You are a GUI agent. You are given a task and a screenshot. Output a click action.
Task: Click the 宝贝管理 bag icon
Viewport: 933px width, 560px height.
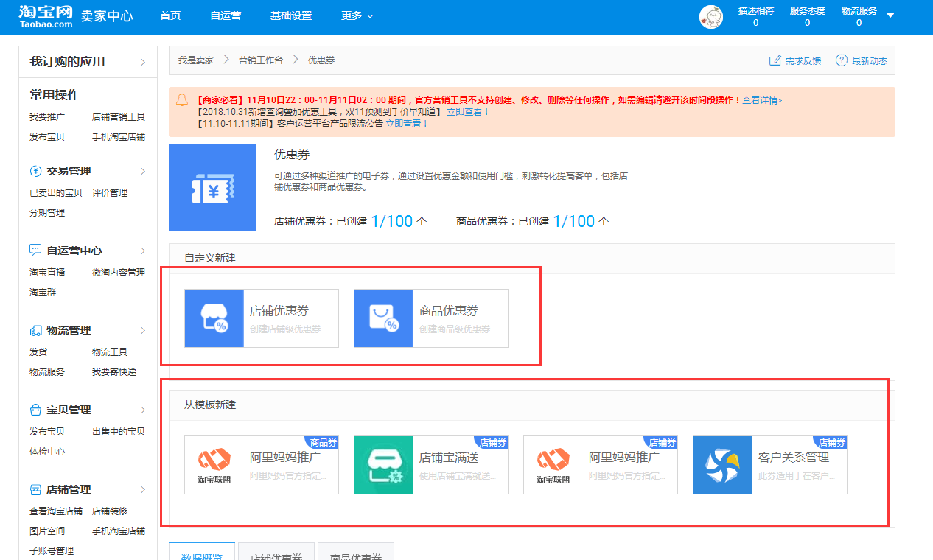click(x=35, y=410)
